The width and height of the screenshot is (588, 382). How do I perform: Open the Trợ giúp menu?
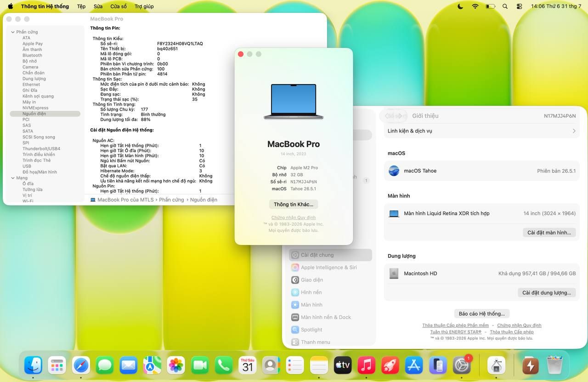[144, 6]
